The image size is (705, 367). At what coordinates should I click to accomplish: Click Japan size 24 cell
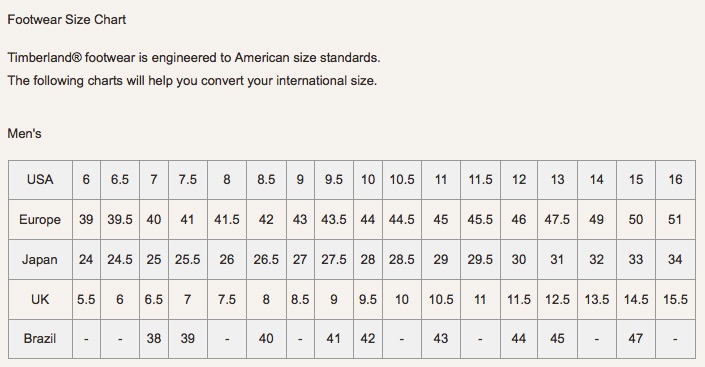[x=86, y=260]
